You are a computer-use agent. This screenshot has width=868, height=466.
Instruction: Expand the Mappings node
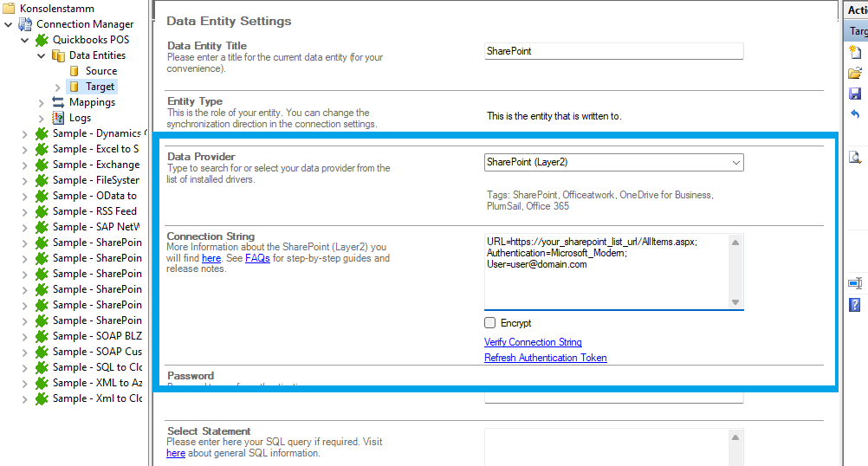[x=41, y=102]
